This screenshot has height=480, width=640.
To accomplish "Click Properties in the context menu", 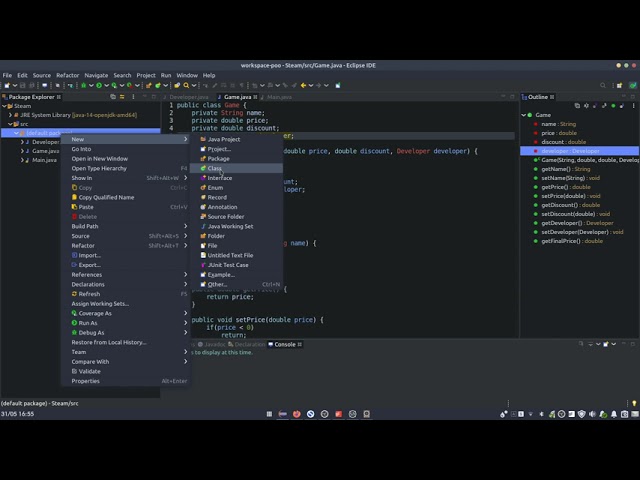I will [85, 381].
